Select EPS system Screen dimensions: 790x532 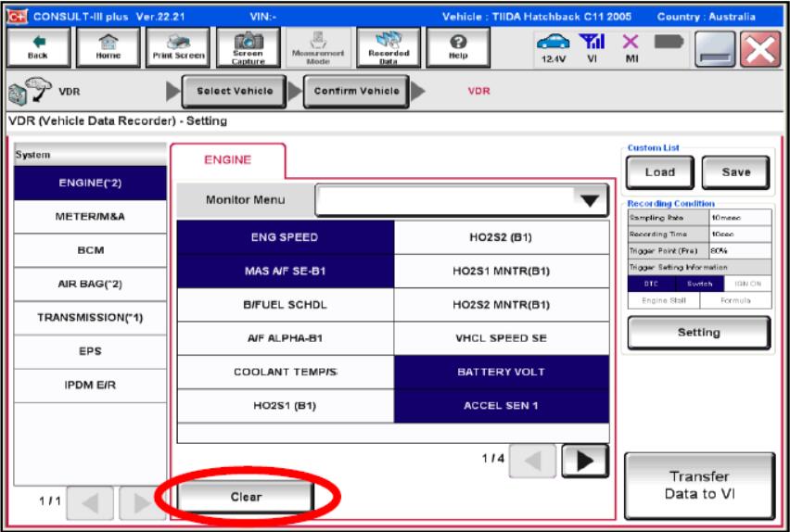pyautogui.click(x=90, y=351)
